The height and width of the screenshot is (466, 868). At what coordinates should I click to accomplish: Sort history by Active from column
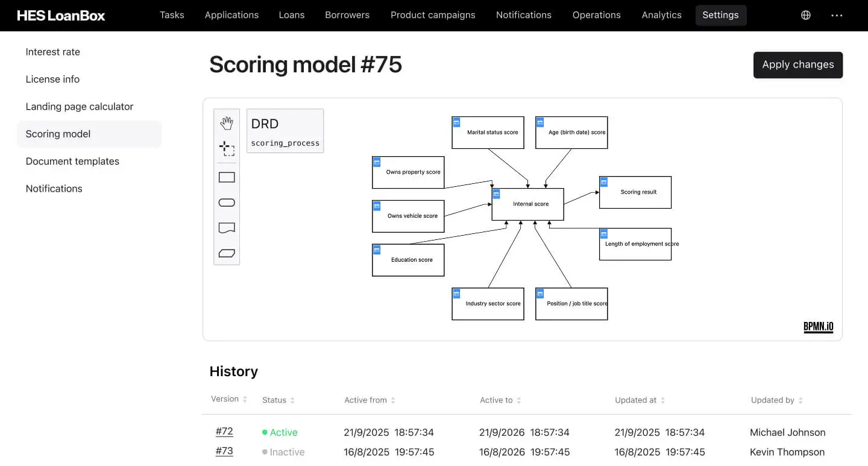point(370,400)
